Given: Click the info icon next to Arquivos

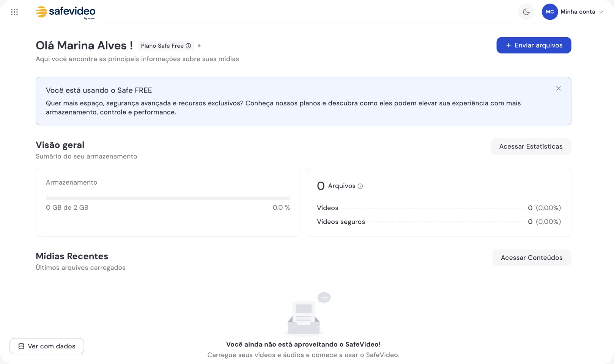Looking at the screenshot, I should (361, 186).
